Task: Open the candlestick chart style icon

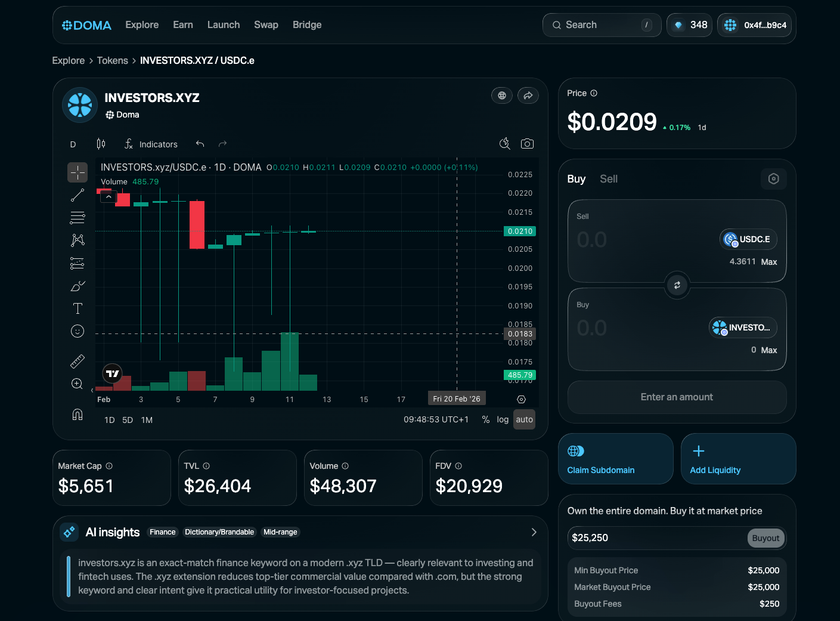Action: (101, 144)
